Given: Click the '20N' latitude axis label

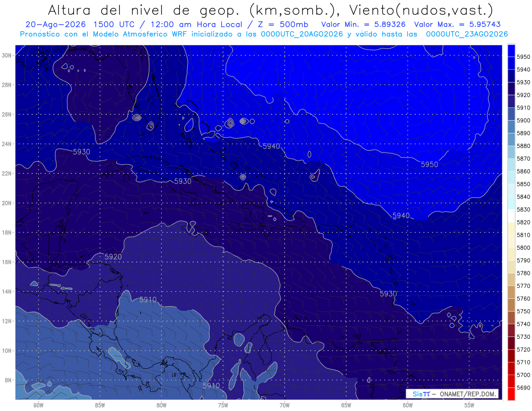Looking at the screenshot, I should click(8, 203).
